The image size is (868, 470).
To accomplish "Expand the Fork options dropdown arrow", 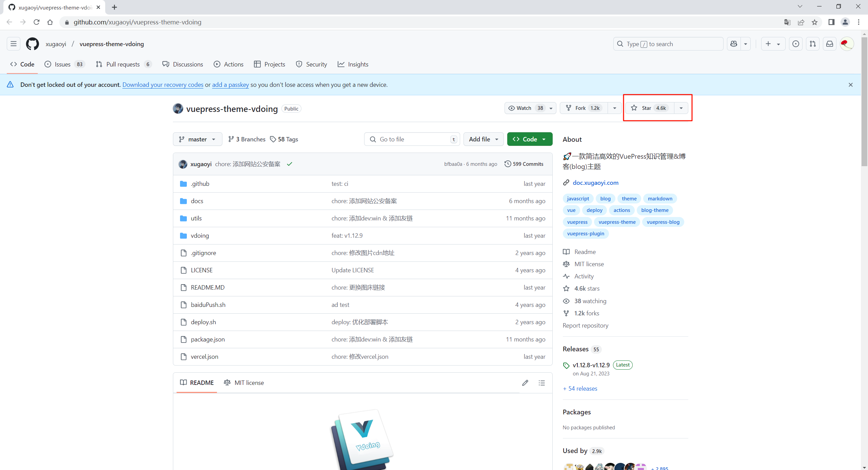I will coord(615,108).
